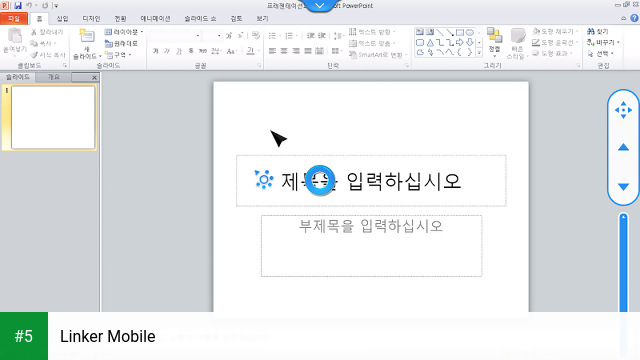Toggle text shadow (S) formatting

point(191,51)
